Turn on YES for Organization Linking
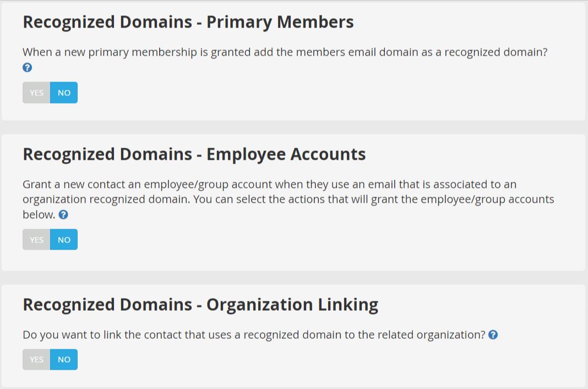 tap(36, 359)
